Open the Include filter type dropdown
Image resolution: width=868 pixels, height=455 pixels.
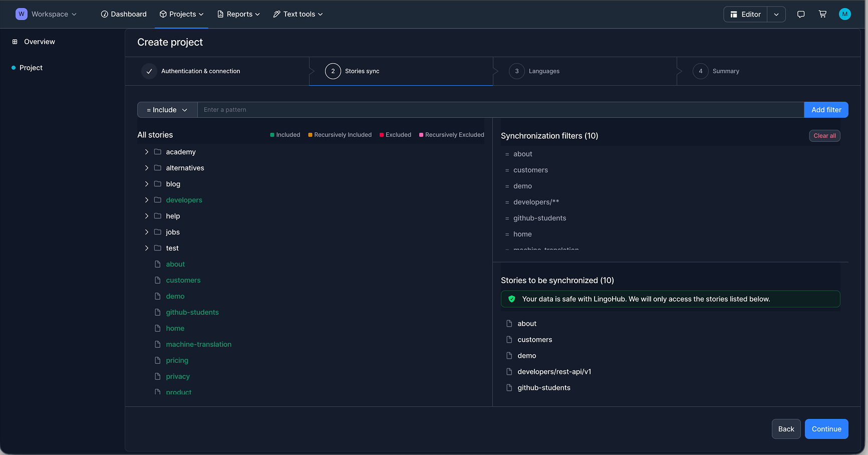click(167, 110)
